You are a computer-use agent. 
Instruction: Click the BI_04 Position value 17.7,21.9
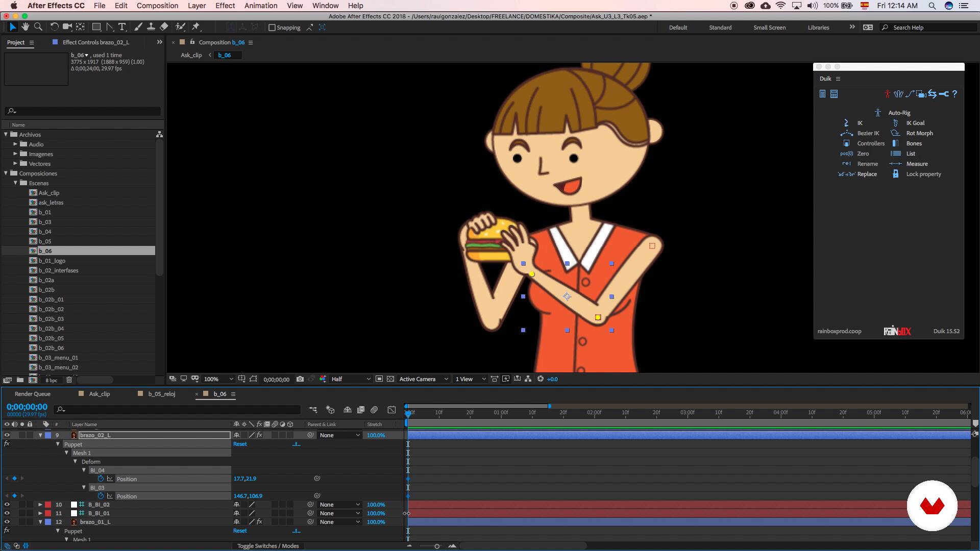(244, 479)
